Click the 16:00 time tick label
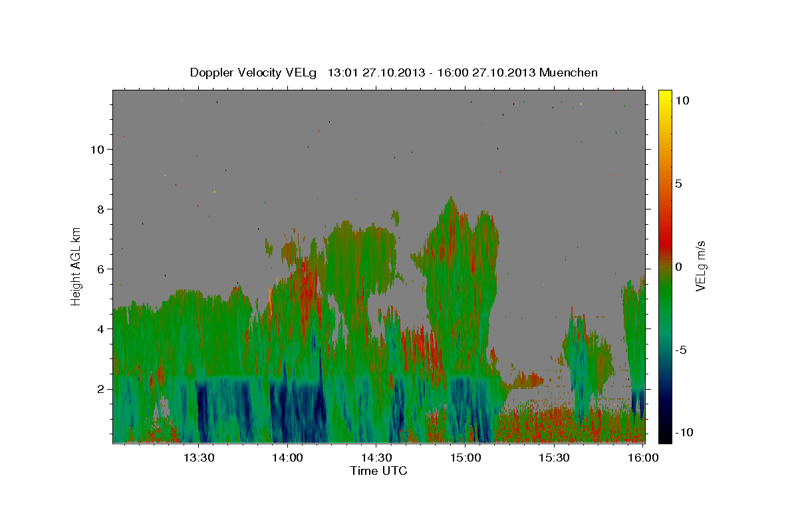 tap(644, 458)
